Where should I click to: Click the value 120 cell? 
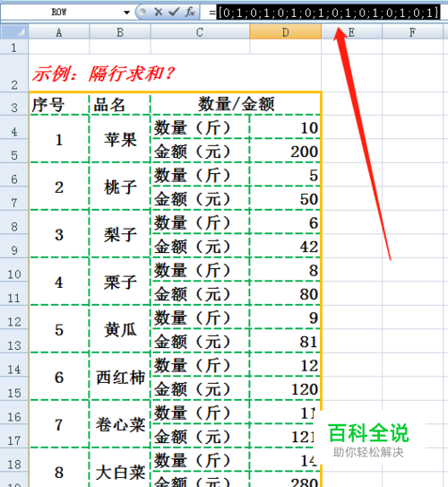pyautogui.click(x=285, y=389)
